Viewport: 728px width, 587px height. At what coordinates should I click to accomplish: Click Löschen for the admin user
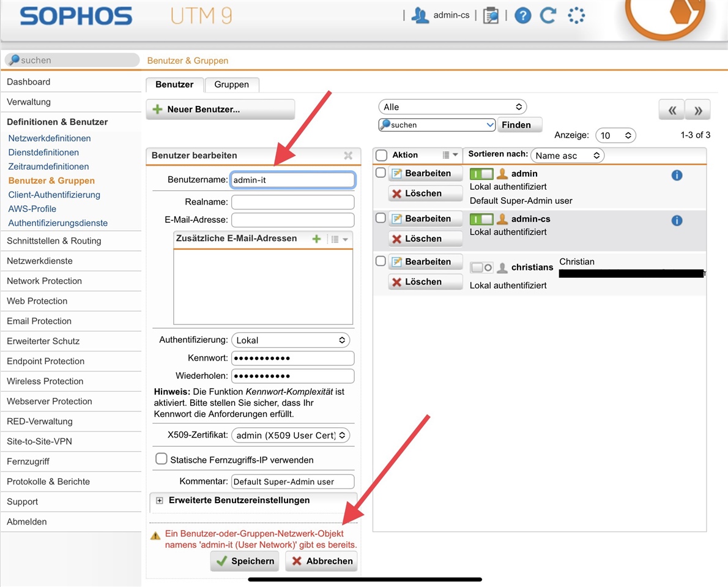426,193
